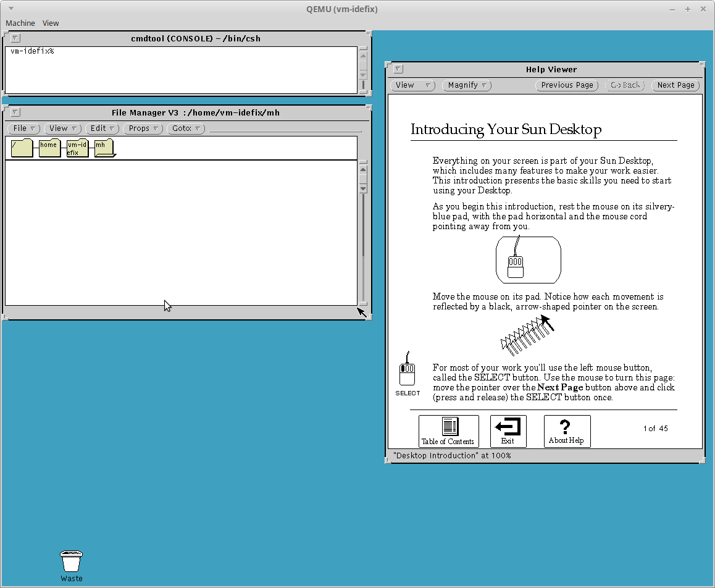Click the arrow pointer trail illustration
This screenshot has height=588, width=715.
click(x=527, y=335)
